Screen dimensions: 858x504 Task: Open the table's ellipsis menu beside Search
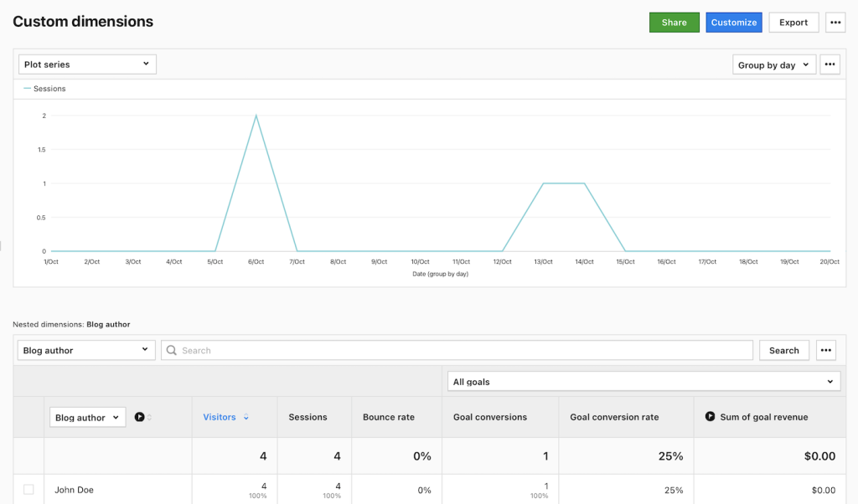pos(827,351)
